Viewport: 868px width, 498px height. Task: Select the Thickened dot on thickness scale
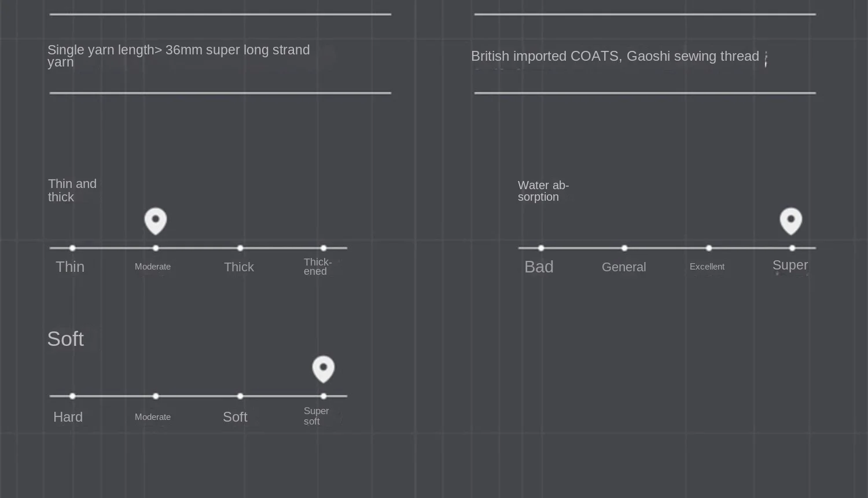click(x=323, y=248)
